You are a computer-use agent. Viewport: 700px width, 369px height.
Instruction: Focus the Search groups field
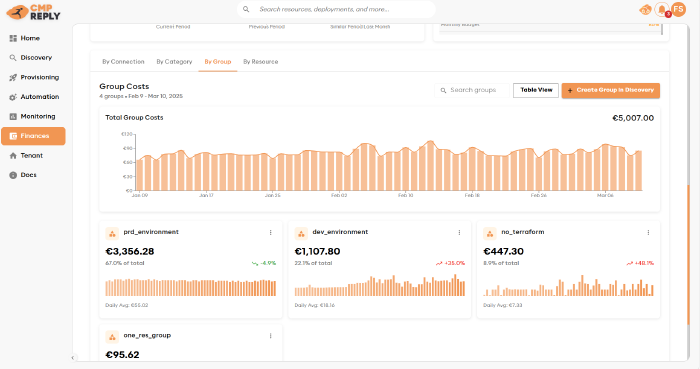pos(472,90)
